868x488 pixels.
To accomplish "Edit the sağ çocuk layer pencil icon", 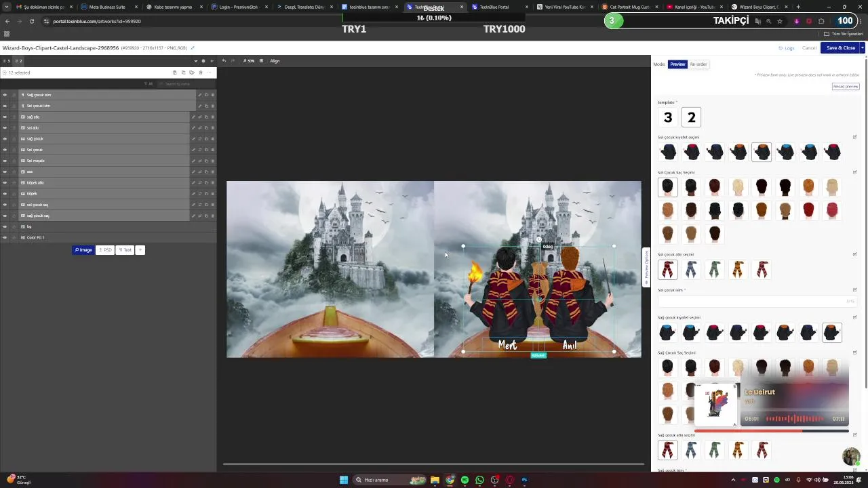I will [193, 139].
